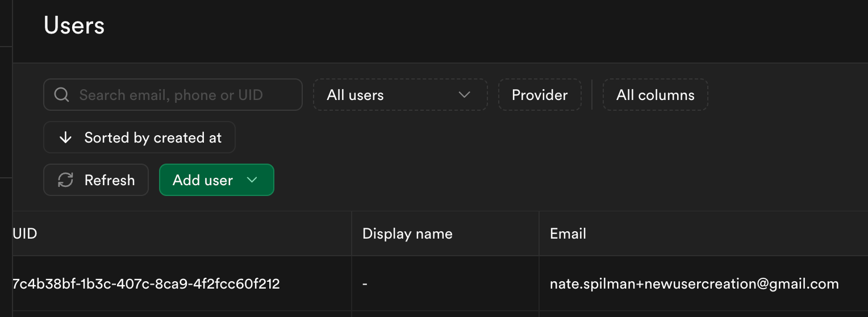Image resolution: width=868 pixels, height=317 pixels.
Task: Click the magnifier icon in search box
Action: coord(61,95)
